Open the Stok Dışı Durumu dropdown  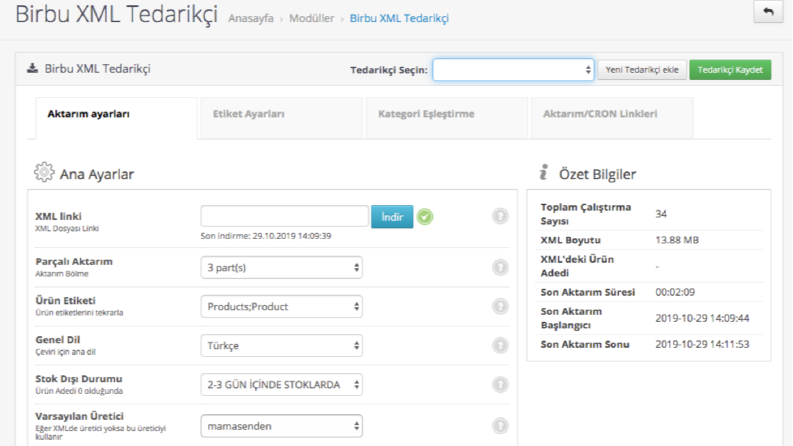tap(281, 385)
